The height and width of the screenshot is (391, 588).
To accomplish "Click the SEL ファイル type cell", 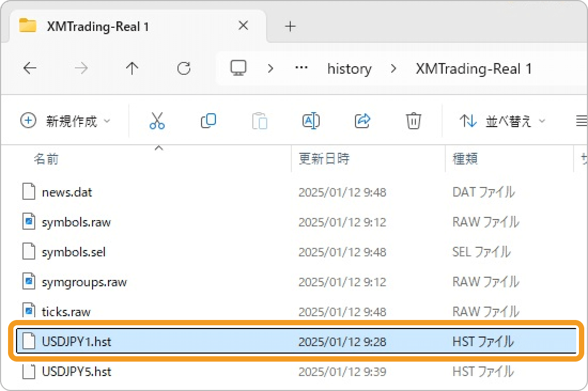I will pos(482,252).
